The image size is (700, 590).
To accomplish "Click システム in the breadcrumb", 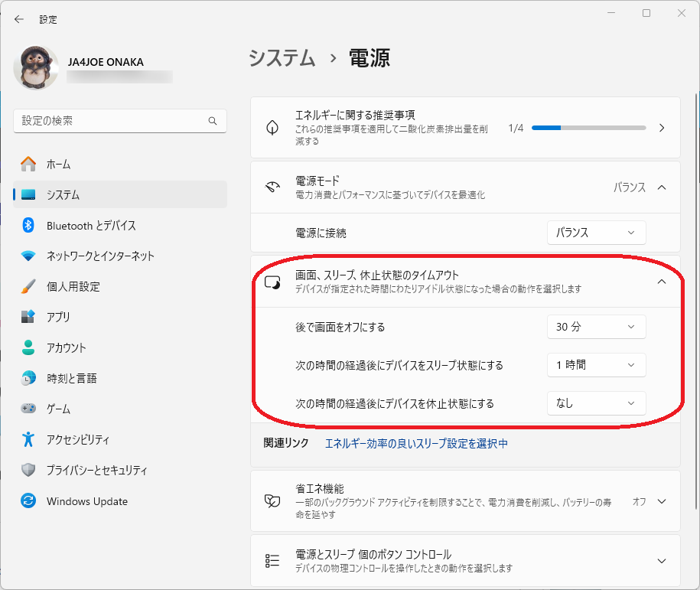I will [x=282, y=58].
